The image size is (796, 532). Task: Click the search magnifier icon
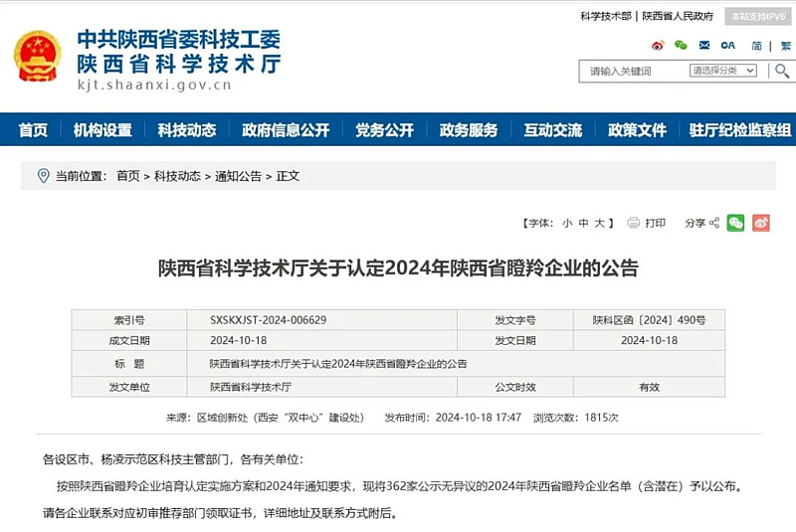coord(782,71)
